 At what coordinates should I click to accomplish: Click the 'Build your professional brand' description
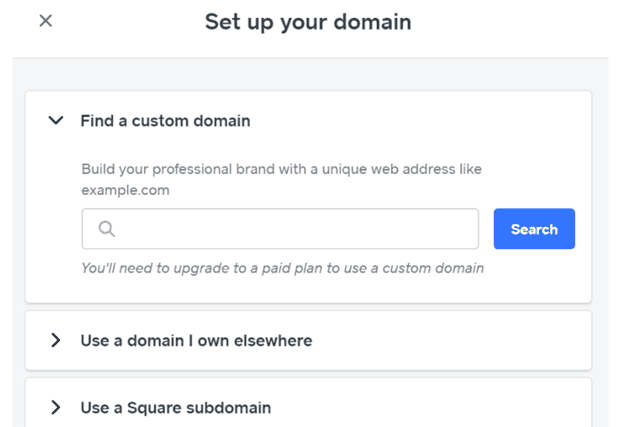[x=280, y=170]
